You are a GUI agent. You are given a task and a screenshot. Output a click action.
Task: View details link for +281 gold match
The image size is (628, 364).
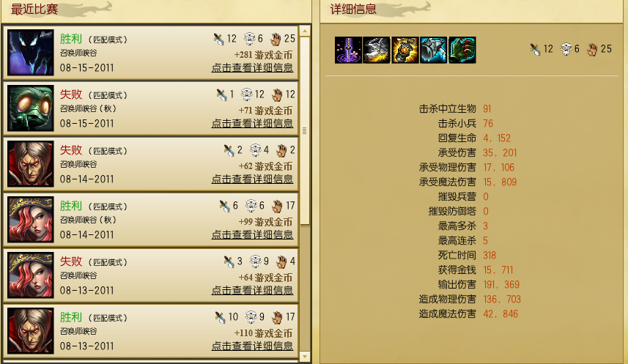252,67
